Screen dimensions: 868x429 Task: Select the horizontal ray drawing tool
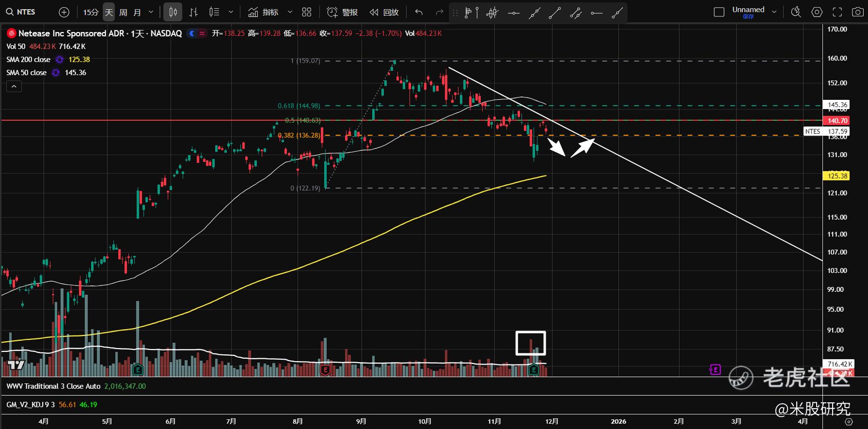pos(597,13)
